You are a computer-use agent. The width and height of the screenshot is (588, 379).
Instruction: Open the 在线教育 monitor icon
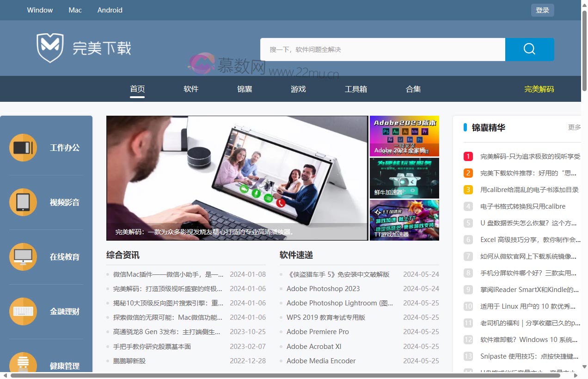[23, 257]
